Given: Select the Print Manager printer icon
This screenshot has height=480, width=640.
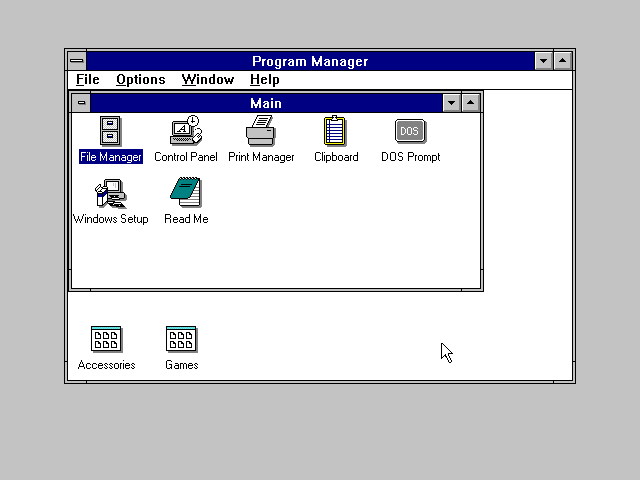Looking at the screenshot, I should point(261,131).
